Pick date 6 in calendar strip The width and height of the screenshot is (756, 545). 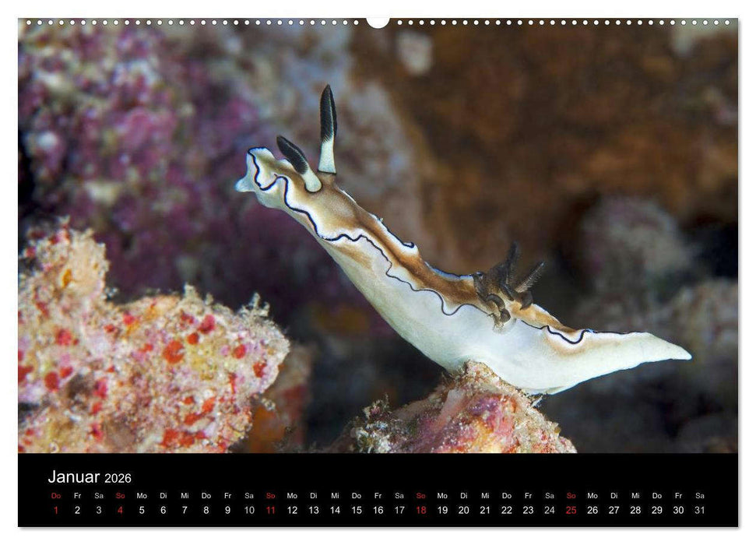(x=163, y=510)
